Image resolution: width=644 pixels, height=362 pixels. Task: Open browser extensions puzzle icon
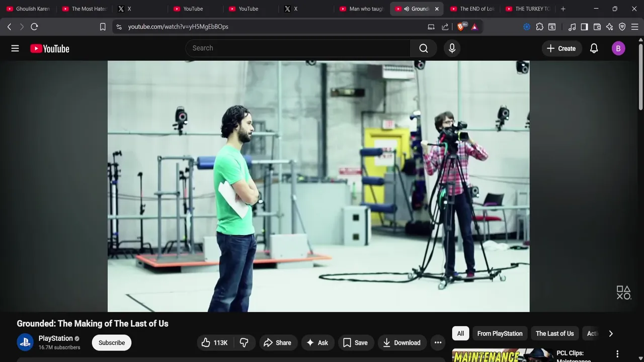coord(540,27)
